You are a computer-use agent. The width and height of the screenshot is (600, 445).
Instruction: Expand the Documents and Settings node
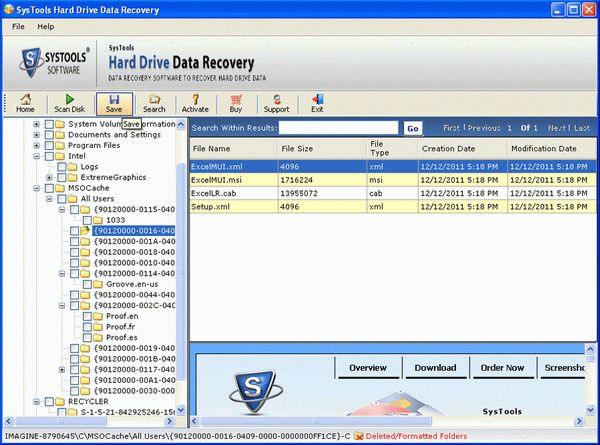click(x=37, y=135)
